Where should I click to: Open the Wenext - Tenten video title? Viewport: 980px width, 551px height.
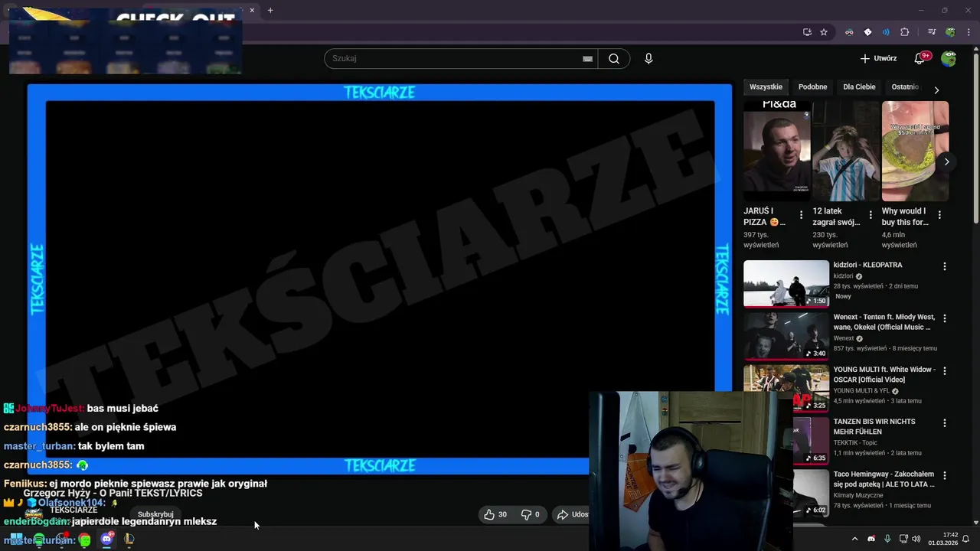884,322
